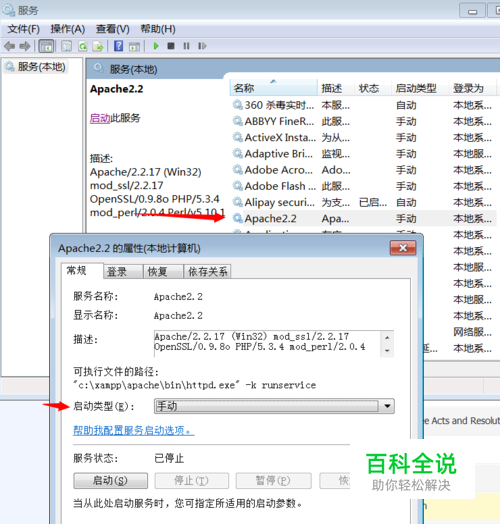The image size is (500, 524).
Task: Click the disabled 暂停(P) button
Action: [273, 481]
